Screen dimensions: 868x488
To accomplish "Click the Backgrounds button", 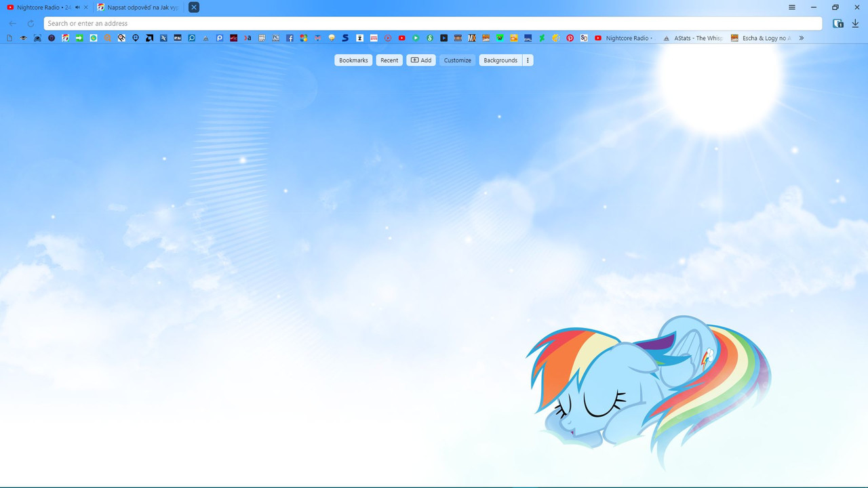I will pyautogui.click(x=500, y=60).
